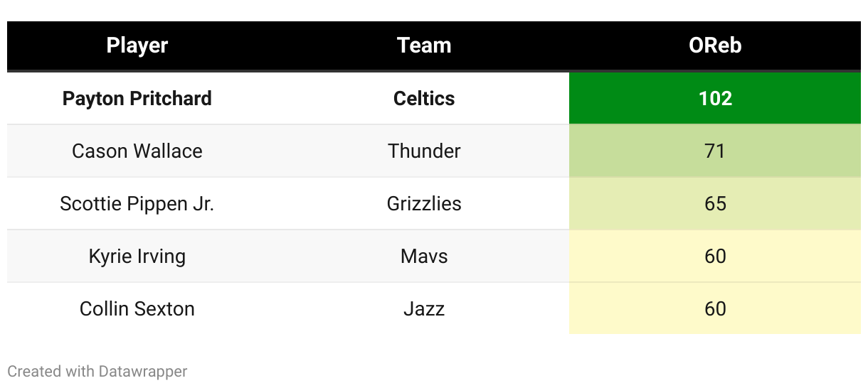Click the Mavs team cell
This screenshot has width=868, height=388.
tap(424, 256)
